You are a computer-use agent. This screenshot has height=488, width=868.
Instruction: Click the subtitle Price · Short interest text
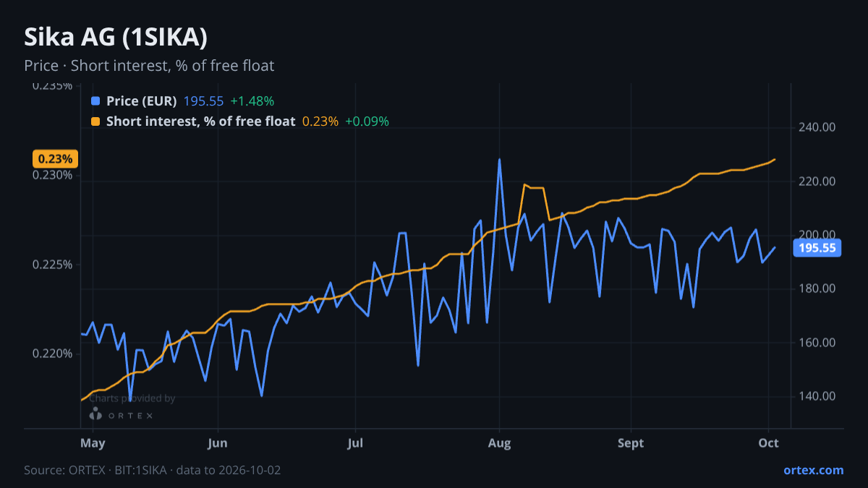[x=149, y=66]
